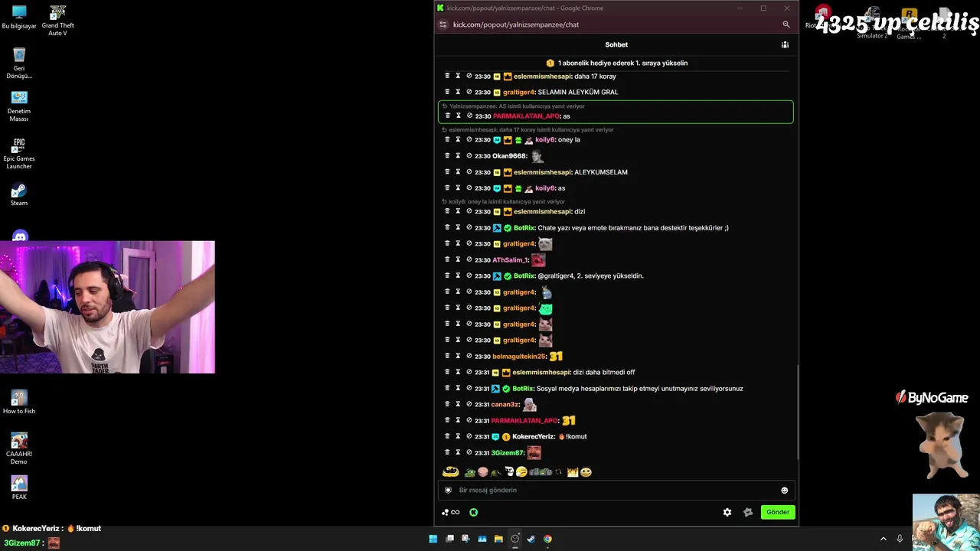Screen dimensions: 980x551
Task: Click the emote image in Okan9668's message
Action: pyautogui.click(x=537, y=156)
